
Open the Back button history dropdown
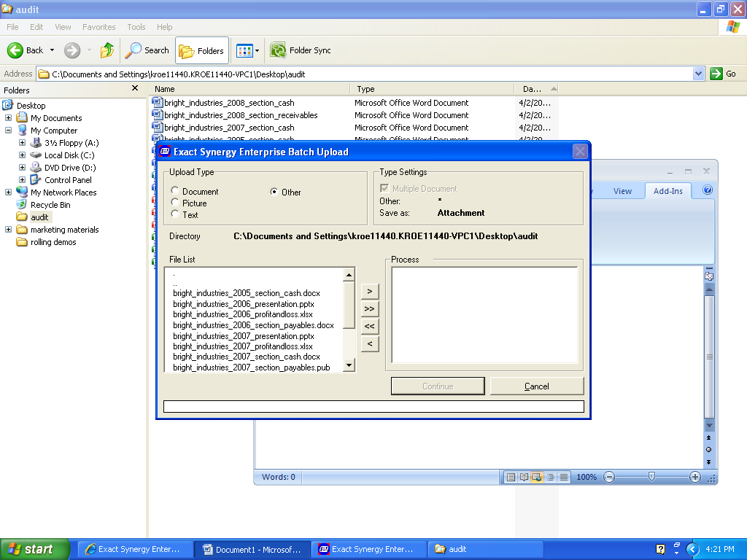(52, 50)
